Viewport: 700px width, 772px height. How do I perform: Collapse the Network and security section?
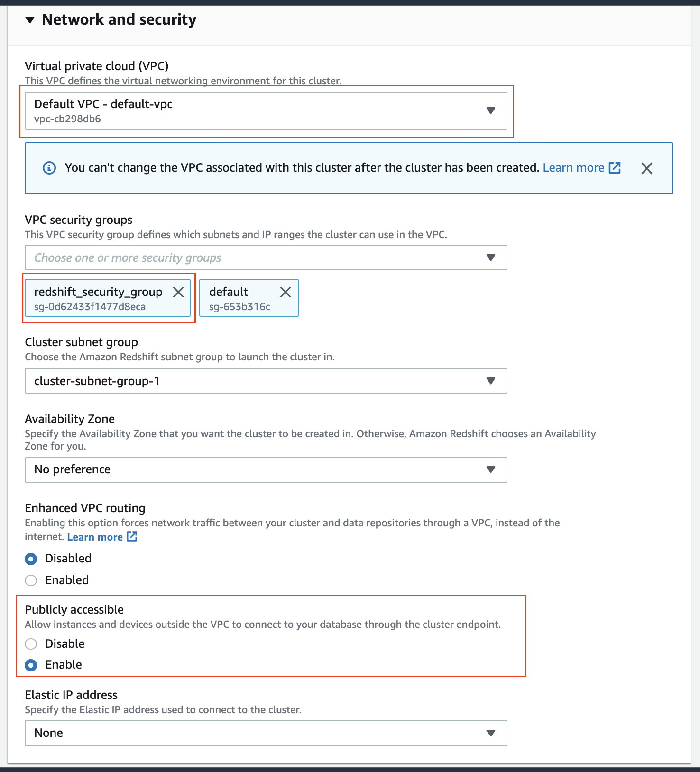coord(30,20)
